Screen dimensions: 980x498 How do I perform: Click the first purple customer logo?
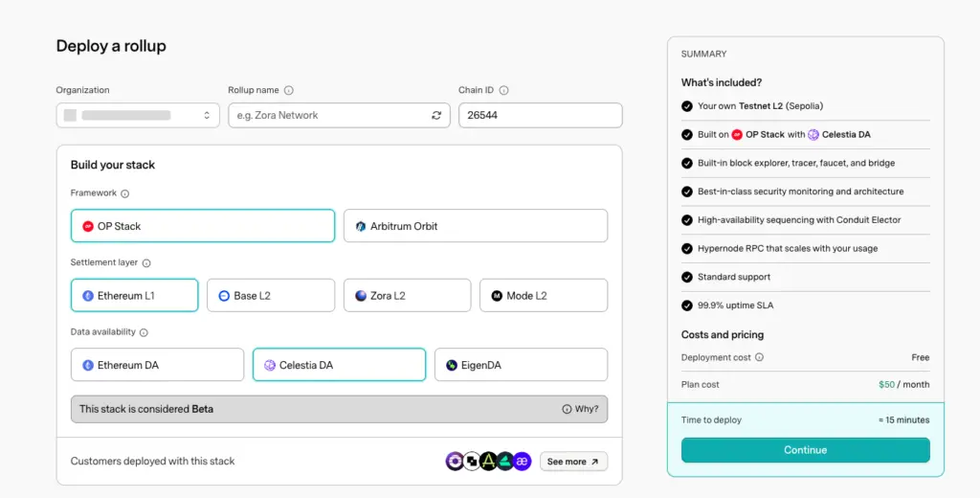pos(455,462)
